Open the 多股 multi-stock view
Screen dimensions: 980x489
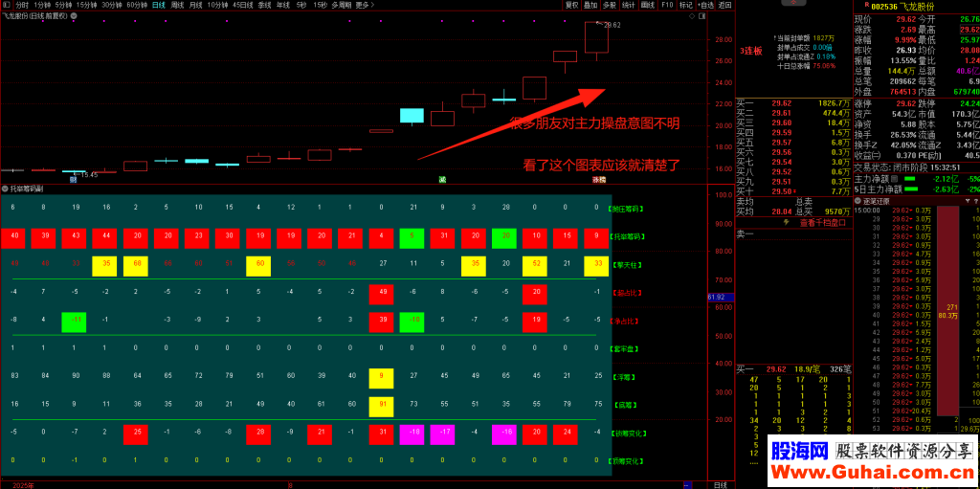click(610, 5)
